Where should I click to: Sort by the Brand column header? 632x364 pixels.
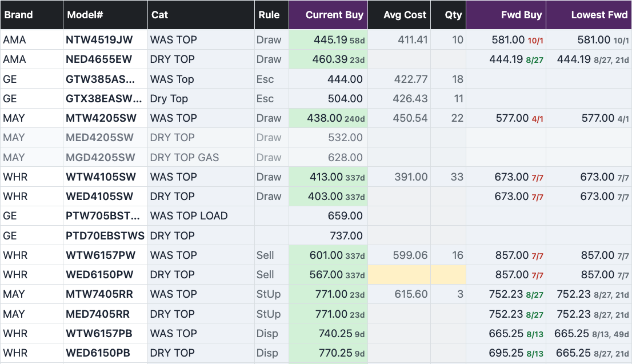pos(31,15)
